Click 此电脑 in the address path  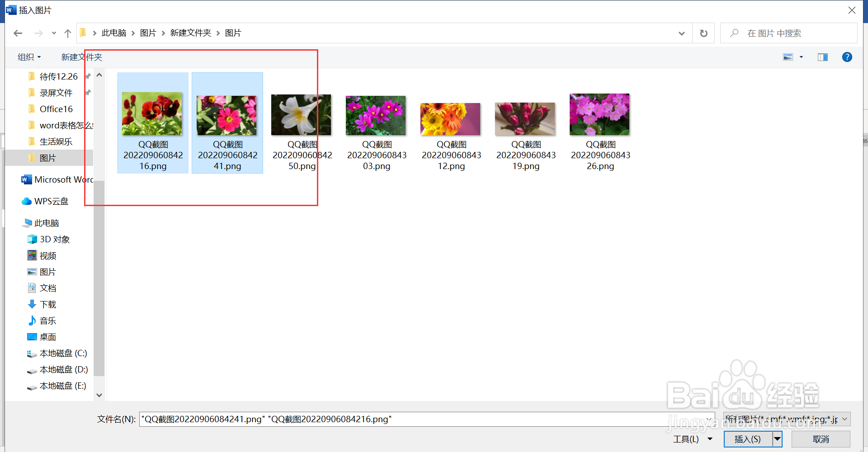coord(114,33)
